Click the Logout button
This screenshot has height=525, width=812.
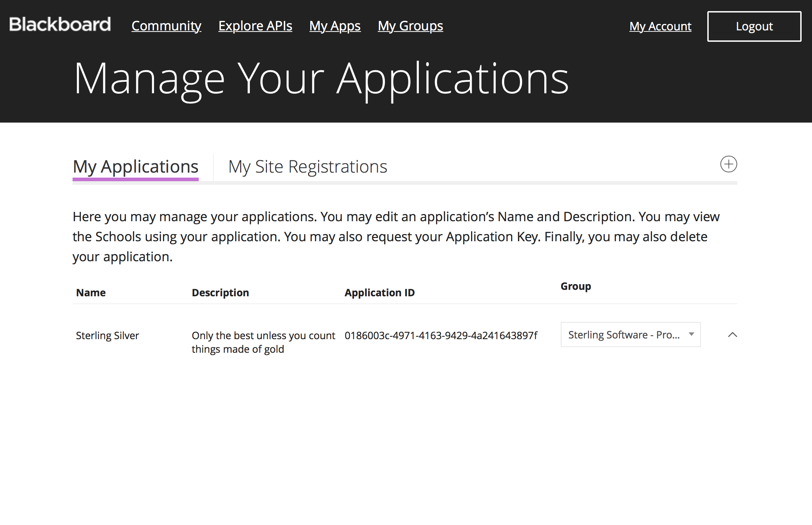(754, 26)
